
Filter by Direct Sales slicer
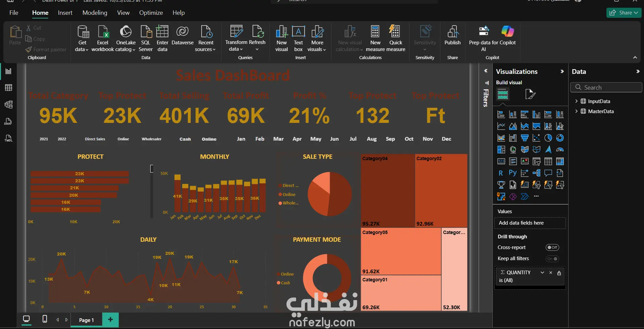tap(95, 139)
